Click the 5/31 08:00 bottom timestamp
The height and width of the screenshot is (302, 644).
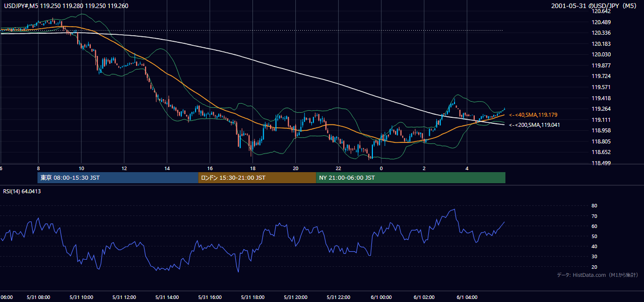(38, 297)
